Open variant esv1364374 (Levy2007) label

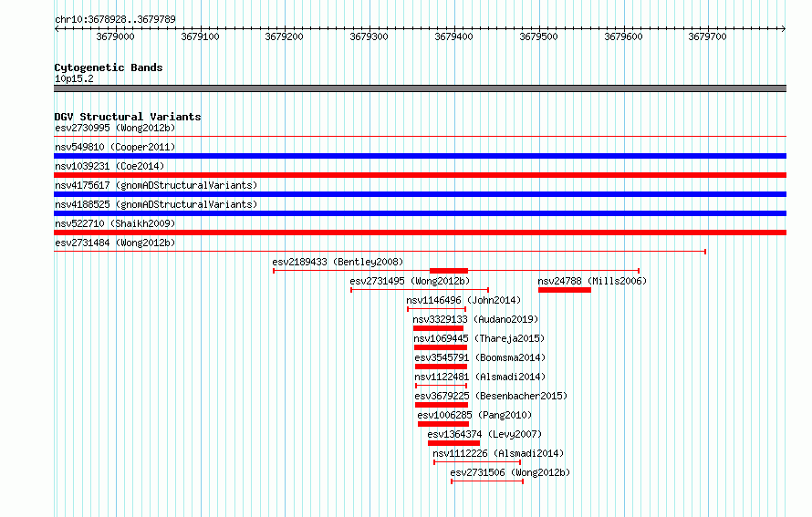point(484,434)
